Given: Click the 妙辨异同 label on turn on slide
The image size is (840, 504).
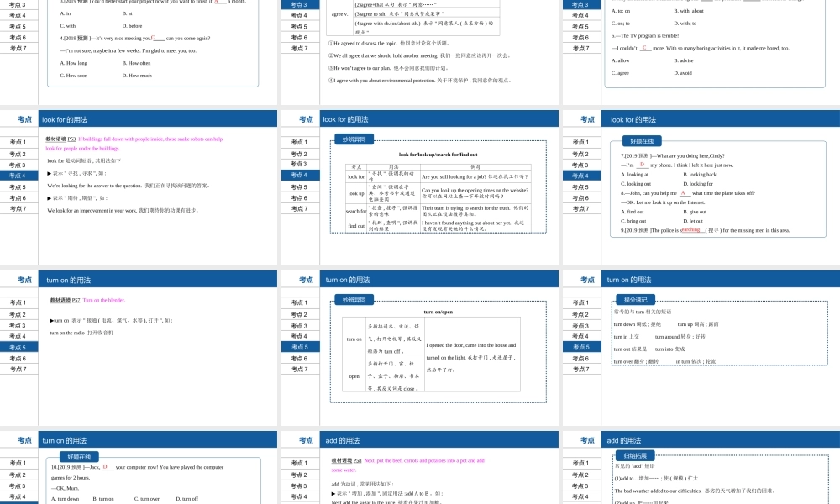Looking at the screenshot, I should pos(354,300).
